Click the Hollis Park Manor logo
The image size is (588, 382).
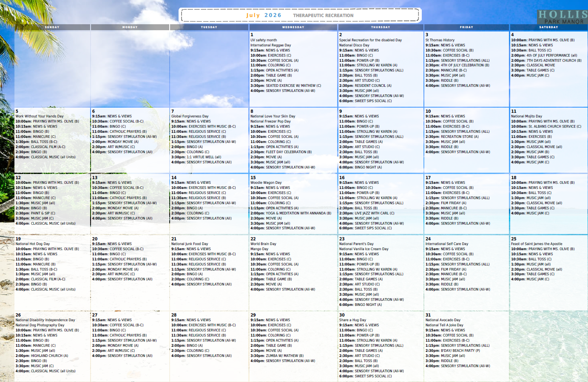[x=562, y=17]
